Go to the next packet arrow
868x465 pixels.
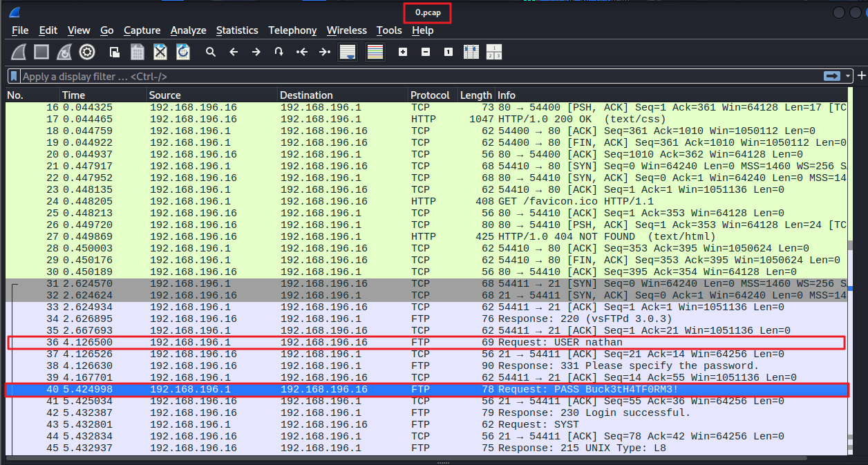[x=256, y=52]
